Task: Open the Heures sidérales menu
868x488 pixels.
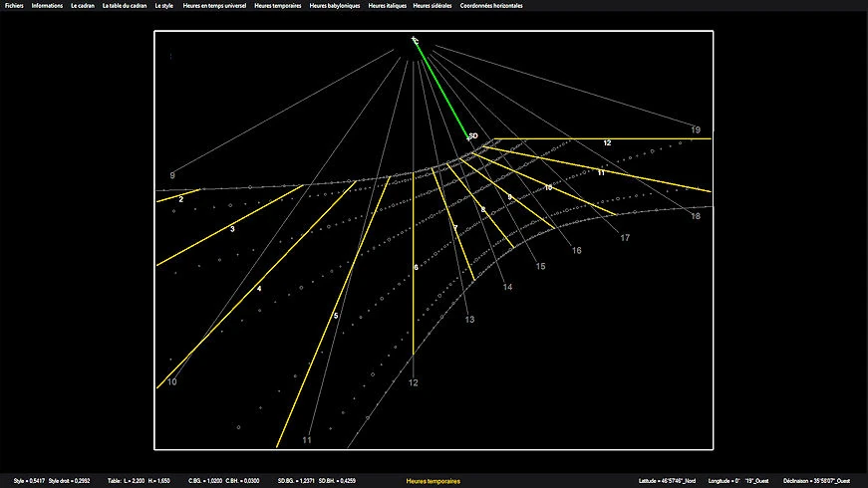Action: click(434, 6)
